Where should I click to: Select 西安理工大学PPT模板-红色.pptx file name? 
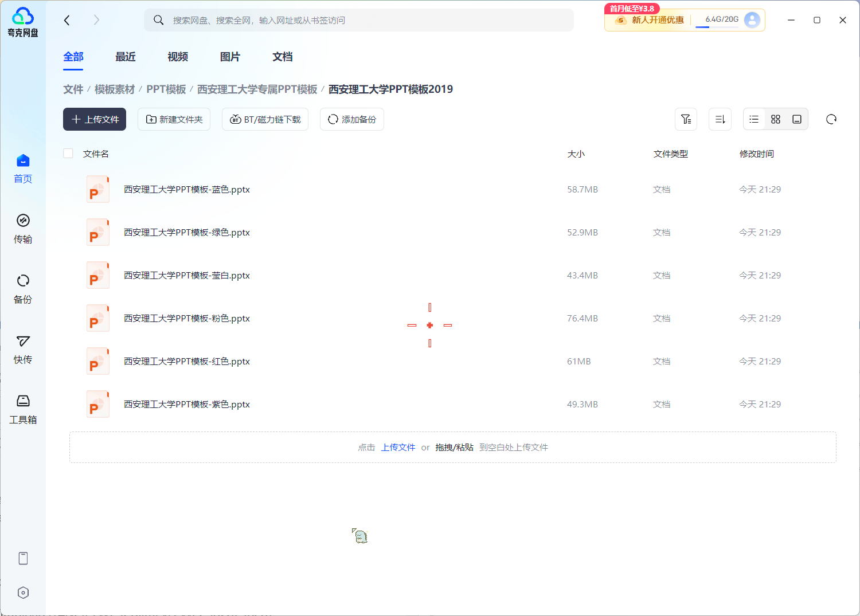pos(187,361)
